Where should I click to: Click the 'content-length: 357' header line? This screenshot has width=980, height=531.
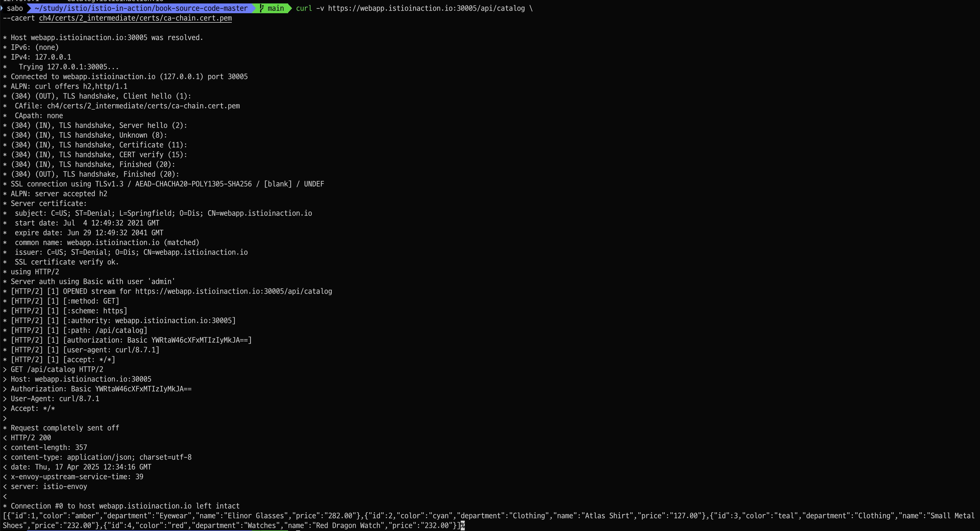[x=49, y=447]
